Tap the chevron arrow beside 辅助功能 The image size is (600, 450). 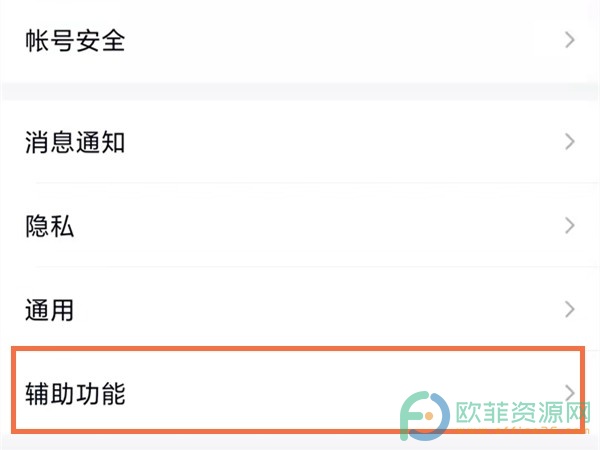(x=570, y=393)
